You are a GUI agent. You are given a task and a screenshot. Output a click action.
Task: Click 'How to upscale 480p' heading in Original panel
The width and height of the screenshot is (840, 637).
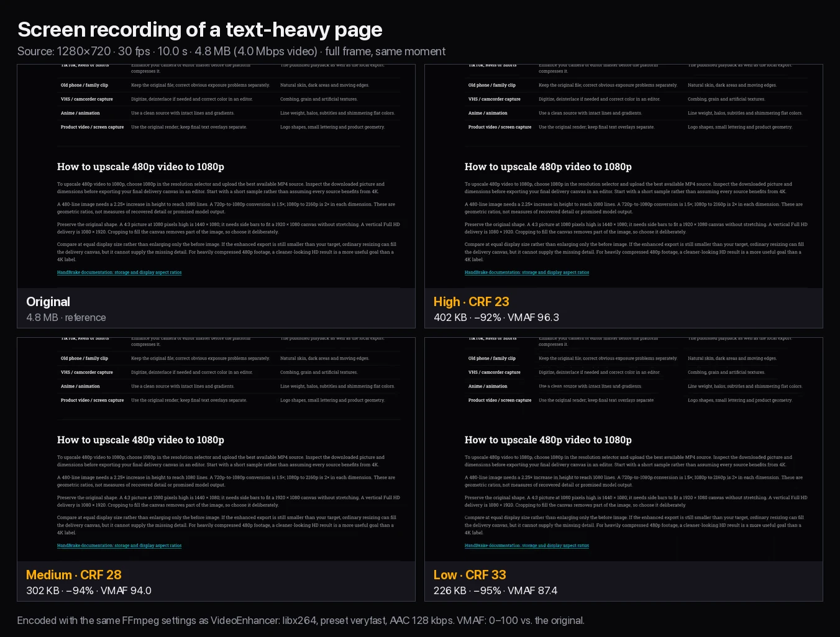[x=140, y=166]
